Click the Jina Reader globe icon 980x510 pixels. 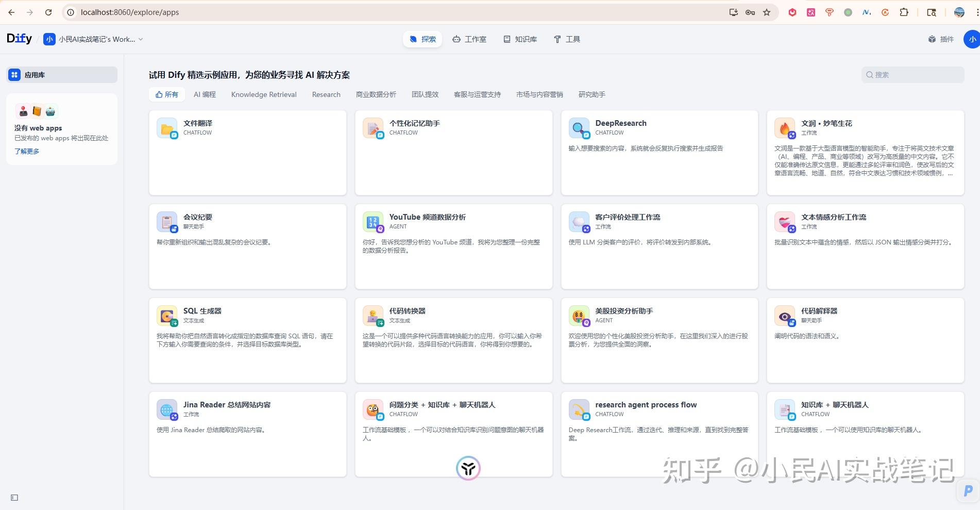(x=167, y=409)
